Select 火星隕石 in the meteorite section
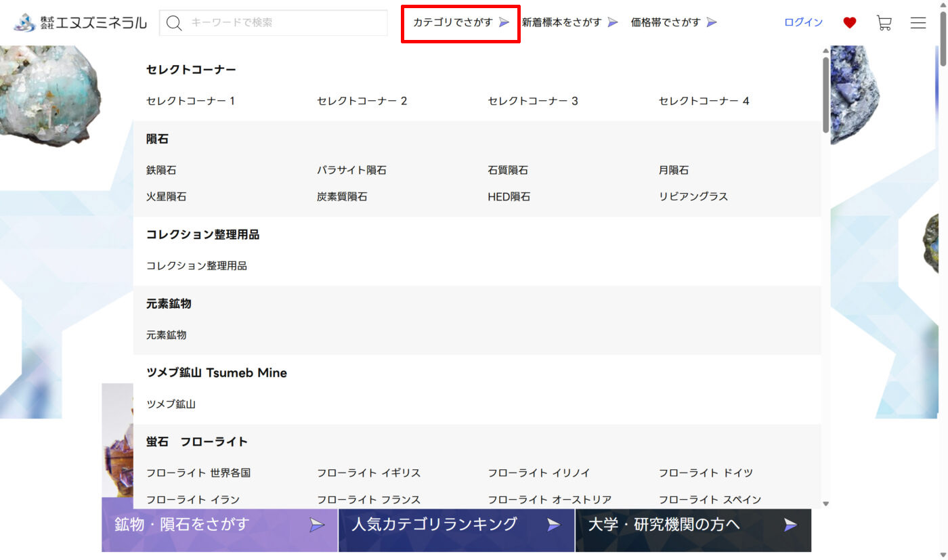The height and width of the screenshot is (560, 948). 166,196
